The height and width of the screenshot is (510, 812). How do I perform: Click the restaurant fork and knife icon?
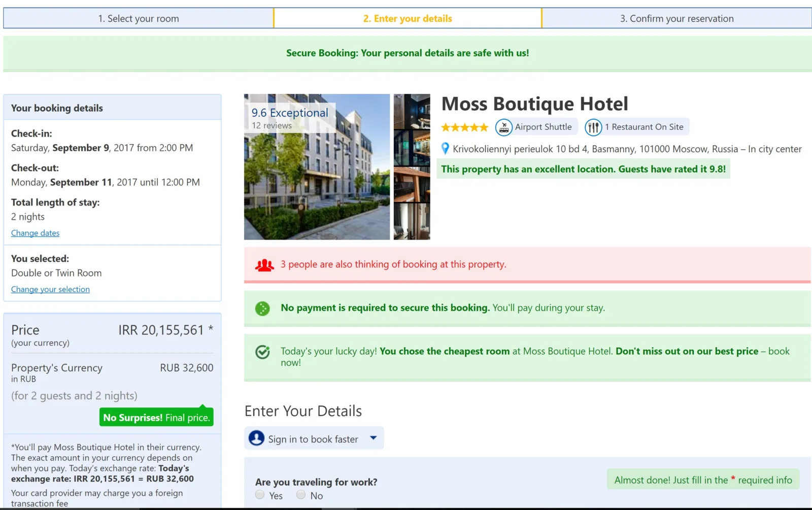593,127
